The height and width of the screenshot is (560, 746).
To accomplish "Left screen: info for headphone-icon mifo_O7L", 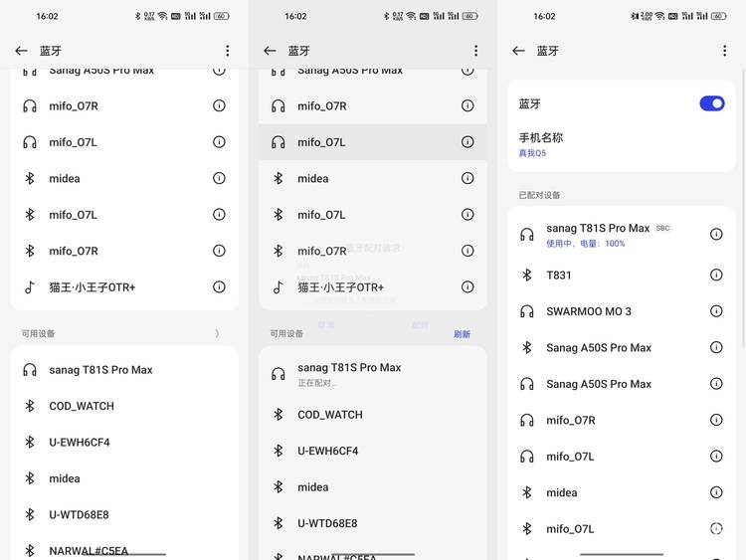I will (219, 142).
